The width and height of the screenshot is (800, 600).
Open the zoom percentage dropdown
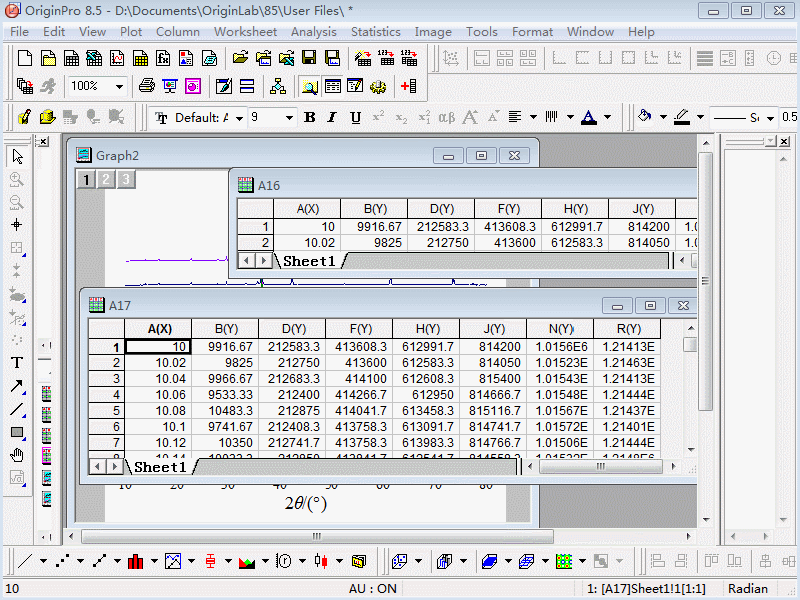[x=119, y=86]
